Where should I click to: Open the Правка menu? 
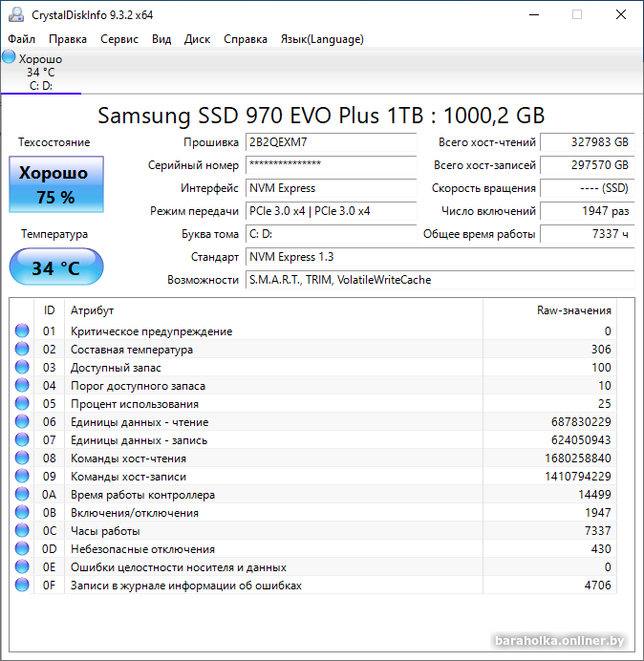tap(68, 39)
